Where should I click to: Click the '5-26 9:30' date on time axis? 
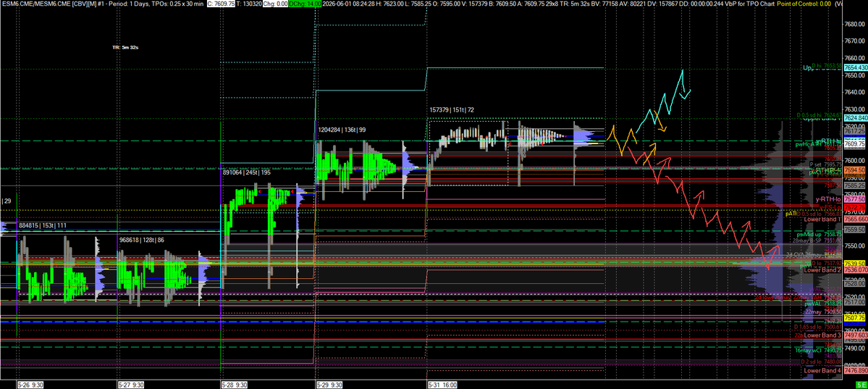click(30, 383)
